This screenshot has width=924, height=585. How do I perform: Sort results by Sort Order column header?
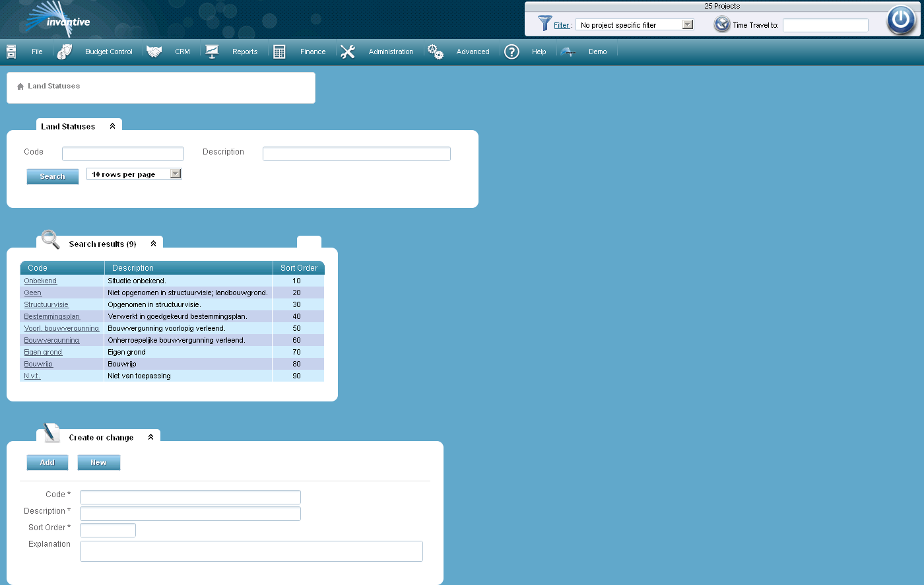click(x=298, y=268)
